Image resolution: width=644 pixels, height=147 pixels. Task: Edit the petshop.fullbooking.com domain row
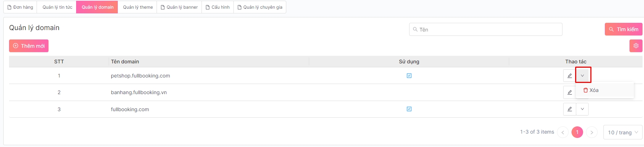pyautogui.click(x=569, y=76)
